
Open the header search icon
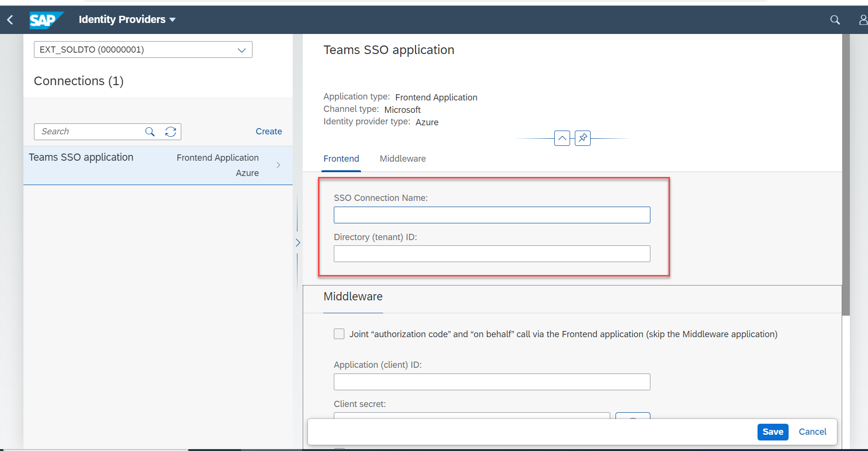click(x=835, y=20)
